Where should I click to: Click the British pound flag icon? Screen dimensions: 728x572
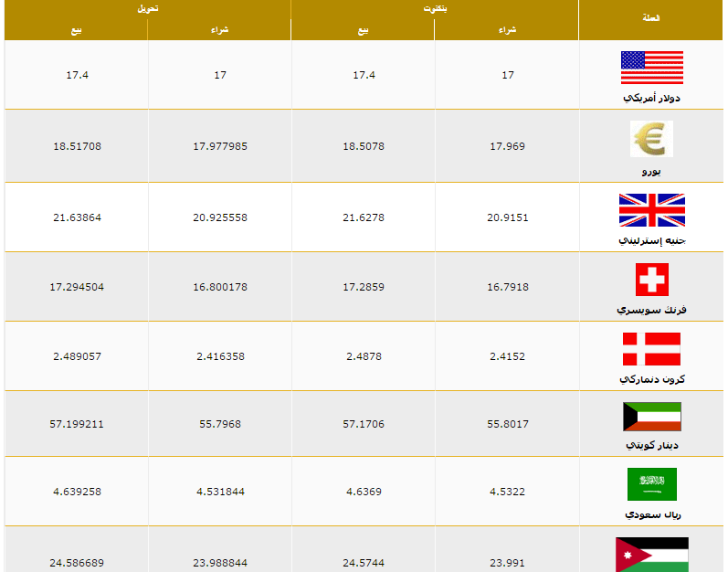click(651, 209)
